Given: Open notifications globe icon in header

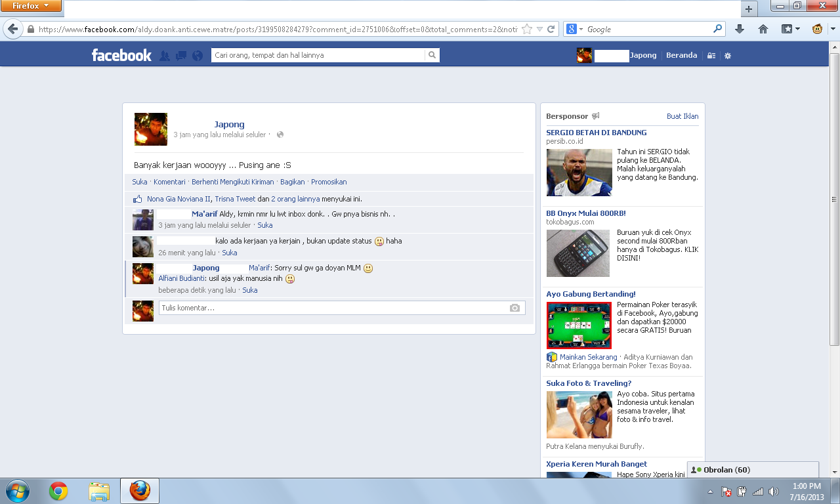Looking at the screenshot, I should pos(198,56).
